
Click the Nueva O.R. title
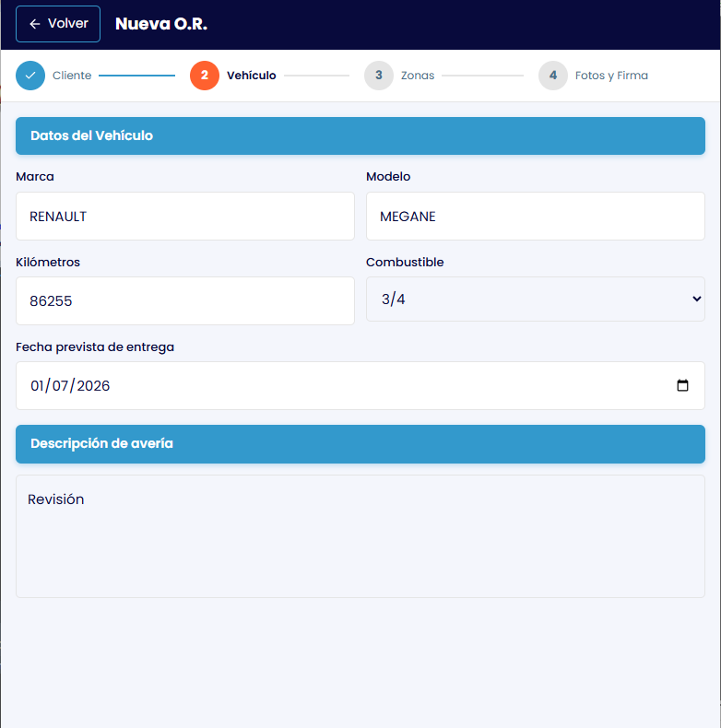pos(161,24)
